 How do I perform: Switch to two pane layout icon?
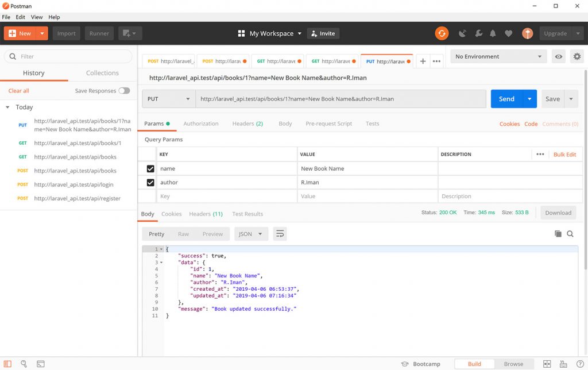pos(547,364)
